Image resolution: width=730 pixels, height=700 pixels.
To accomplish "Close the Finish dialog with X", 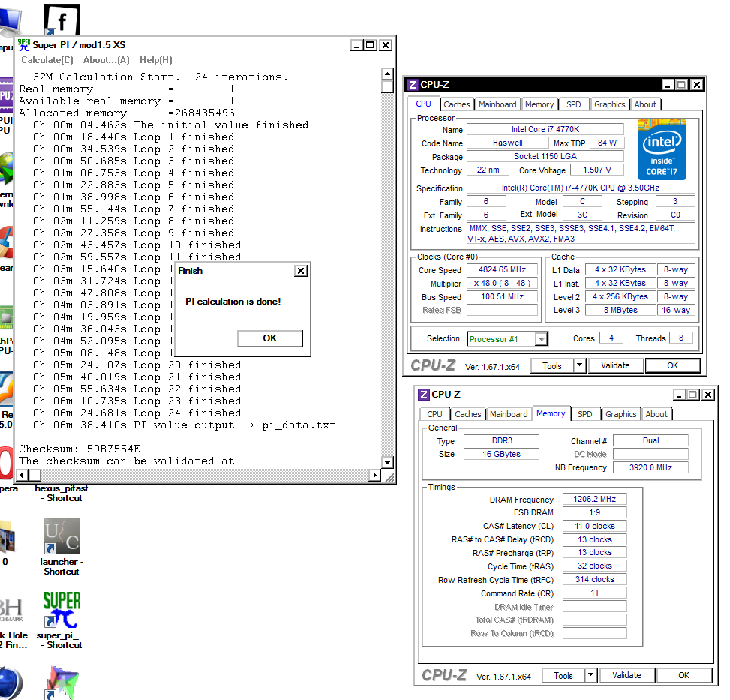I will (x=301, y=271).
